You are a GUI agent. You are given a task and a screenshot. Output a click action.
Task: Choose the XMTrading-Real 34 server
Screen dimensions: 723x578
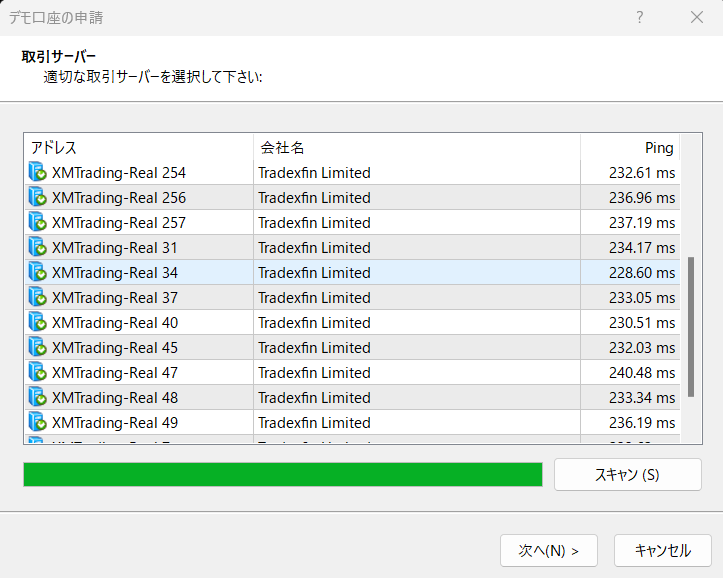click(x=353, y=272)
